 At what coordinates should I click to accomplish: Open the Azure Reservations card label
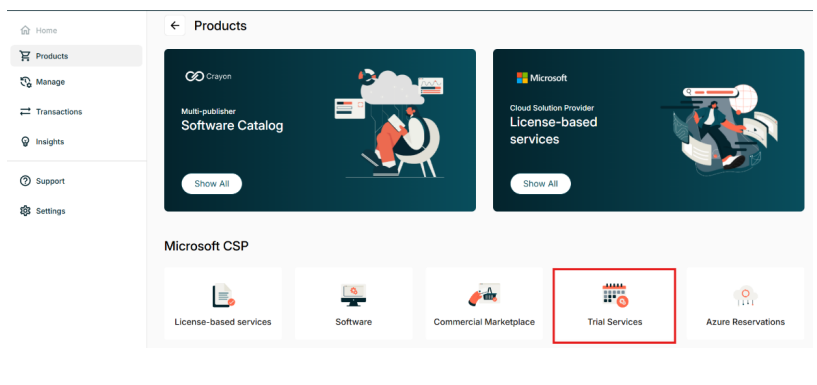tap(746, 322)
